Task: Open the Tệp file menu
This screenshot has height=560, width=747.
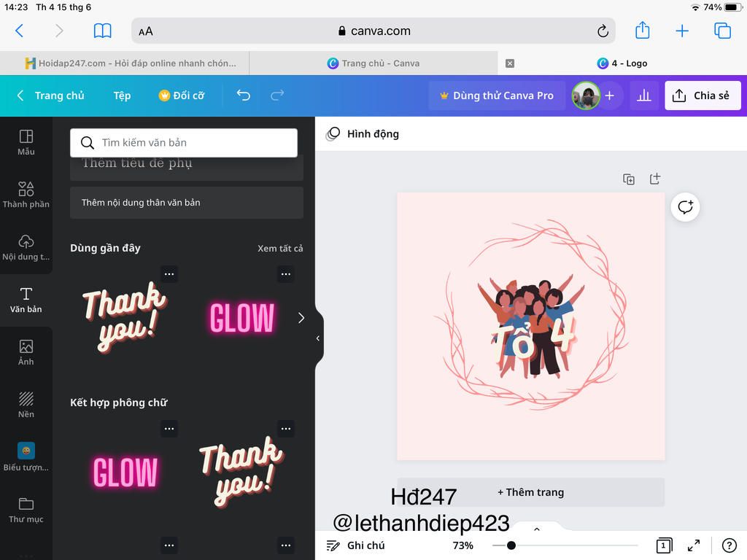Action: (x=122, y=96)
